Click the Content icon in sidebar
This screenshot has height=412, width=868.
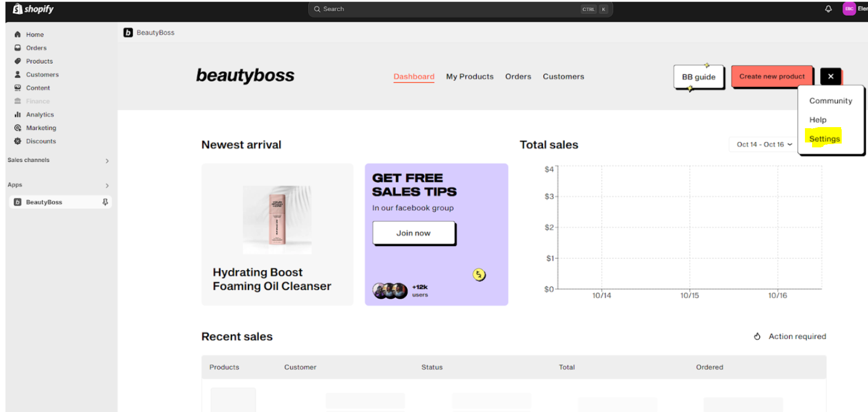tap(18, 88)
